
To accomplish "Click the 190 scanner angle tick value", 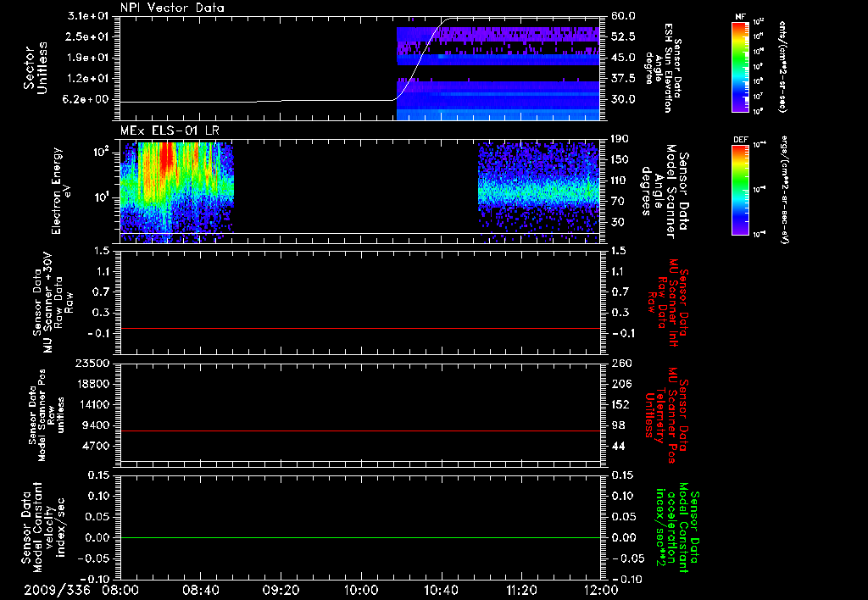I will 620,139.
